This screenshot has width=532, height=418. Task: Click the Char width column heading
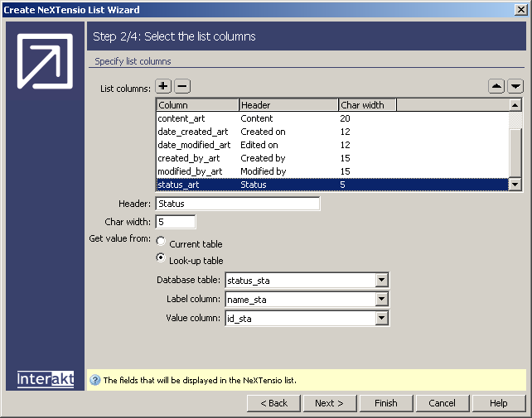(367, 105)
